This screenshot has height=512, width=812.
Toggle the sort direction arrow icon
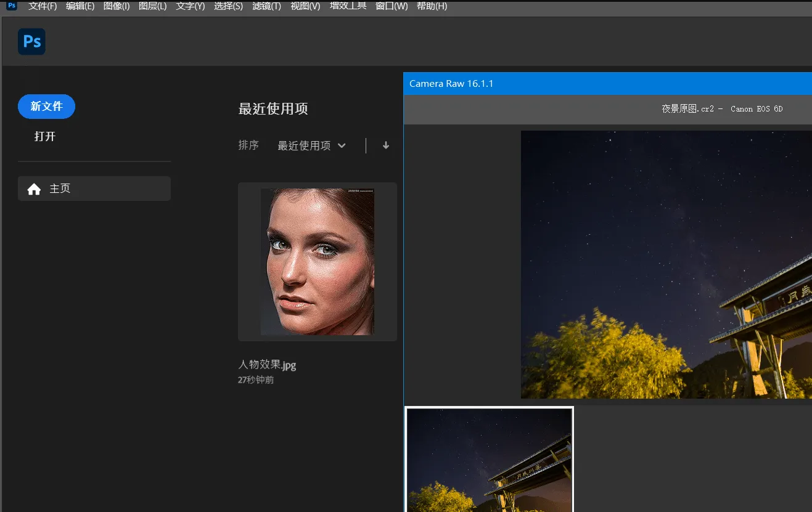click(385, 145)
